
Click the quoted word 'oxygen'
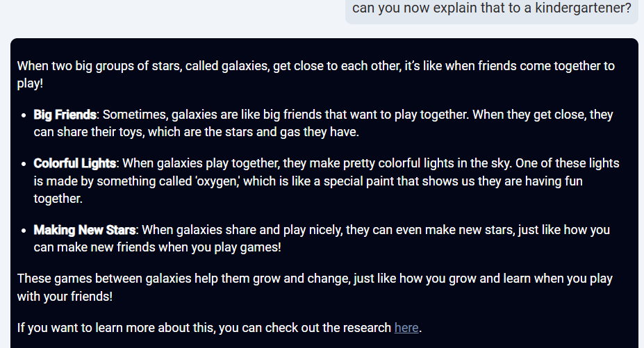[x=217, y=181]
